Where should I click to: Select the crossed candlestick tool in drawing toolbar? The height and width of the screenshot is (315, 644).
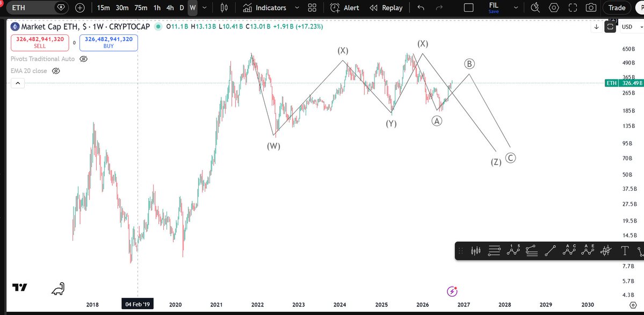tap(606, 250)
